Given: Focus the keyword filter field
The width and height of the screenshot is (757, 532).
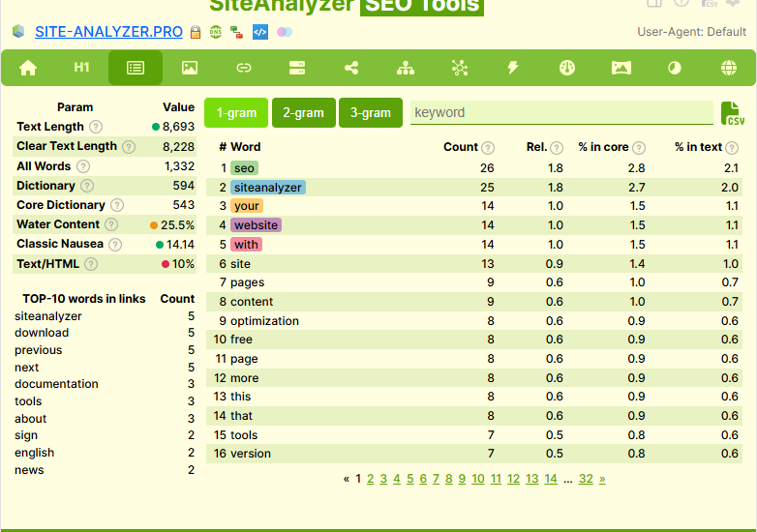Looking at the screenshot, I should coord(561,112).
